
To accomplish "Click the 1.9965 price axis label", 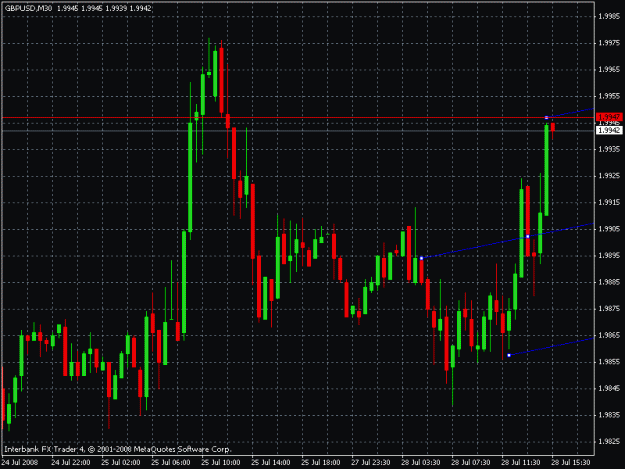I will click(x=609, y=70).
